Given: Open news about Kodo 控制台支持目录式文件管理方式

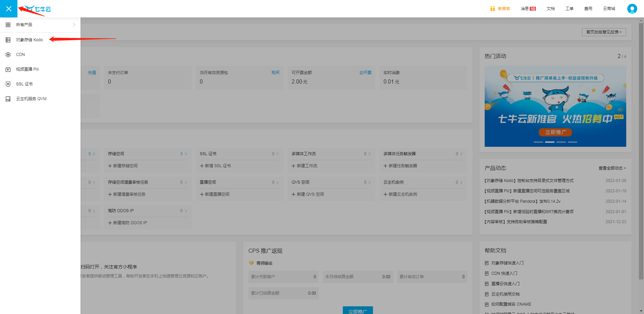Looking at the screenshot, I should coord(529,181).
